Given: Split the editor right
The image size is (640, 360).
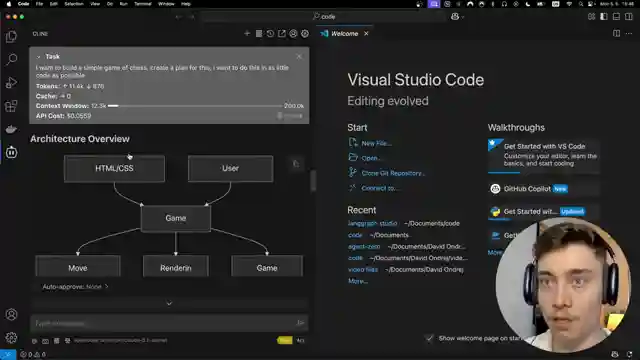Looking at the screenshot, I should pyautogui.click(x=616, y=33).
